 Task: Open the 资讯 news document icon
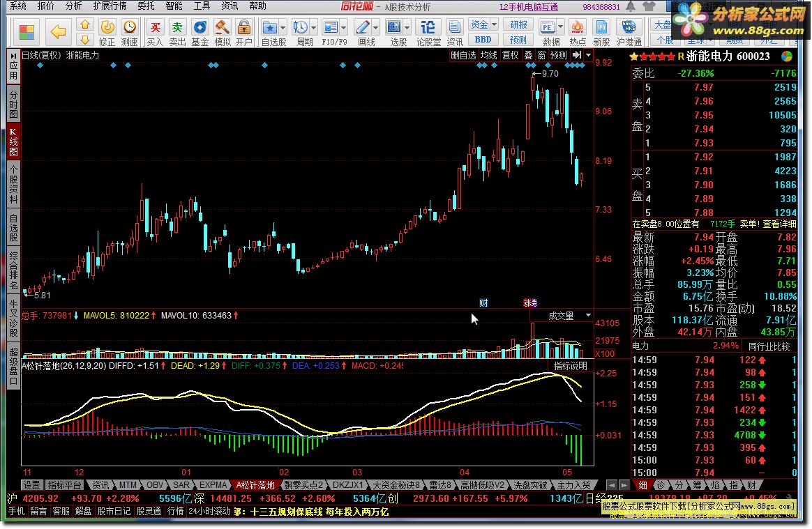point(455,32)
